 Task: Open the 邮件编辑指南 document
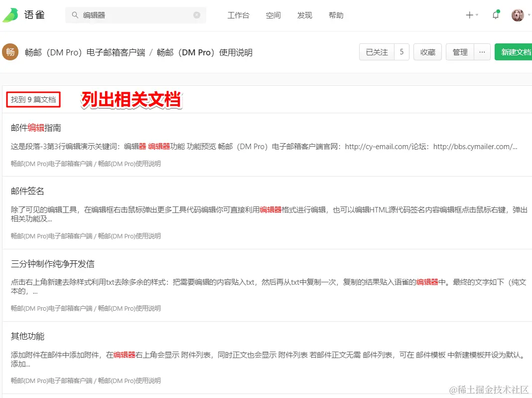[36, 128]
